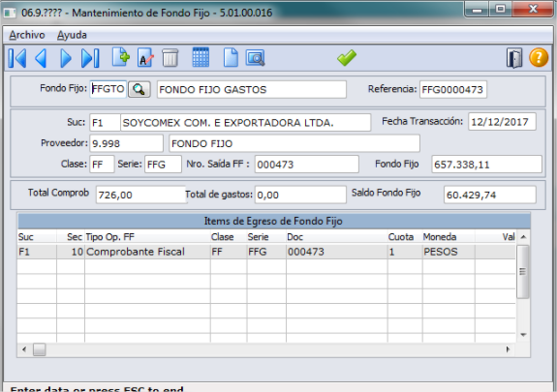Click the vertical scrollbar up arrow
This screenshot has height=392, width=557.
523,237
